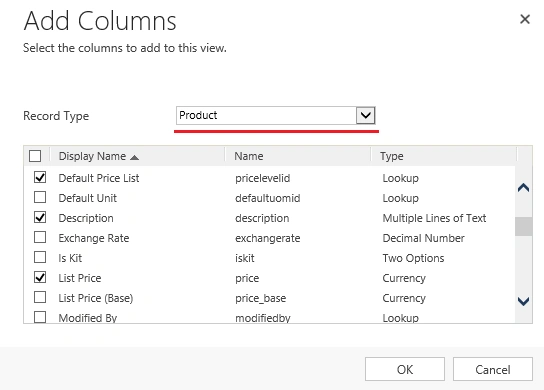Check the Modified By checkbox
Image resolution: width=544 pixels, height=390 pixels.
[x=40, y=317]
